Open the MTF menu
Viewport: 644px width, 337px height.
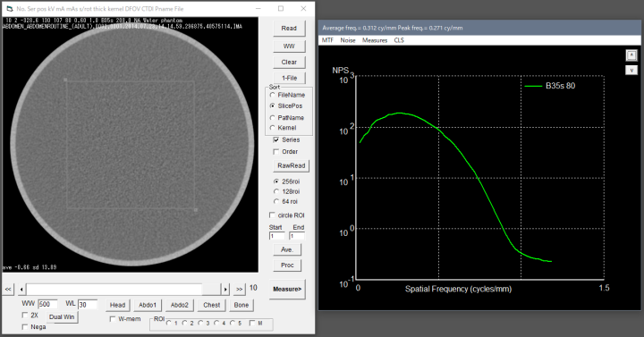coord(327,40)
